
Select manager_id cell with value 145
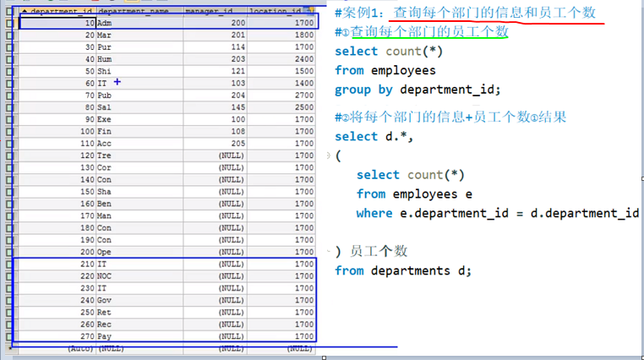(216, 107)
